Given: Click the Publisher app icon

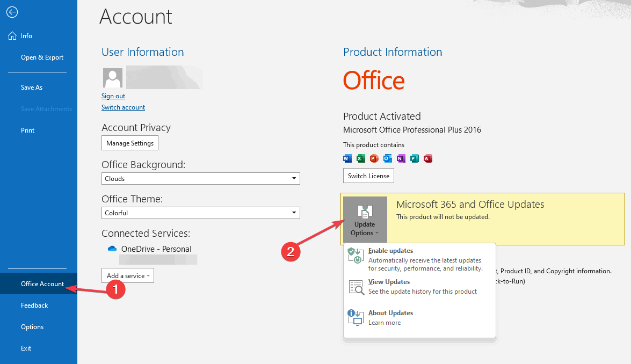Looking at the screenshot, I should (x=415, y=158).
